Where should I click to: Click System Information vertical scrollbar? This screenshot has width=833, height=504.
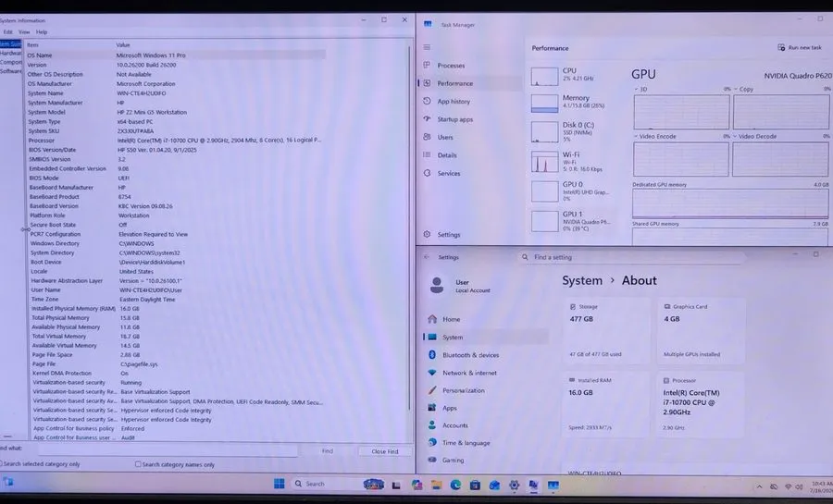(409, 228)
